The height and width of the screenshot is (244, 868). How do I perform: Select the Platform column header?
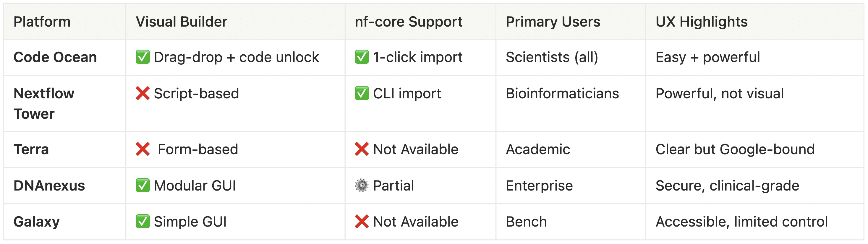pyautogui.click(x=42, y=22)
